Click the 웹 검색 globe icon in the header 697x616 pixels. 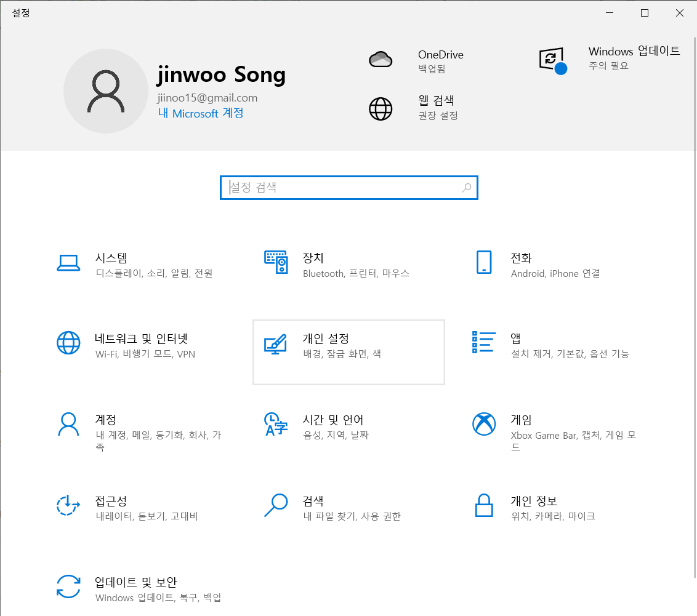(x=381, y=109)
